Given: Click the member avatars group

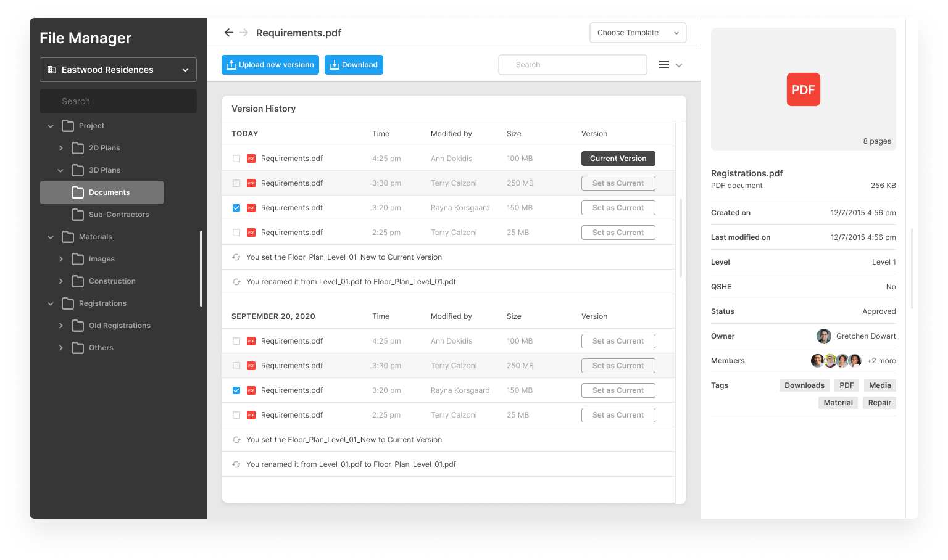Looking at the screenshot, I should pyautogui.click(x=836, y=361).
